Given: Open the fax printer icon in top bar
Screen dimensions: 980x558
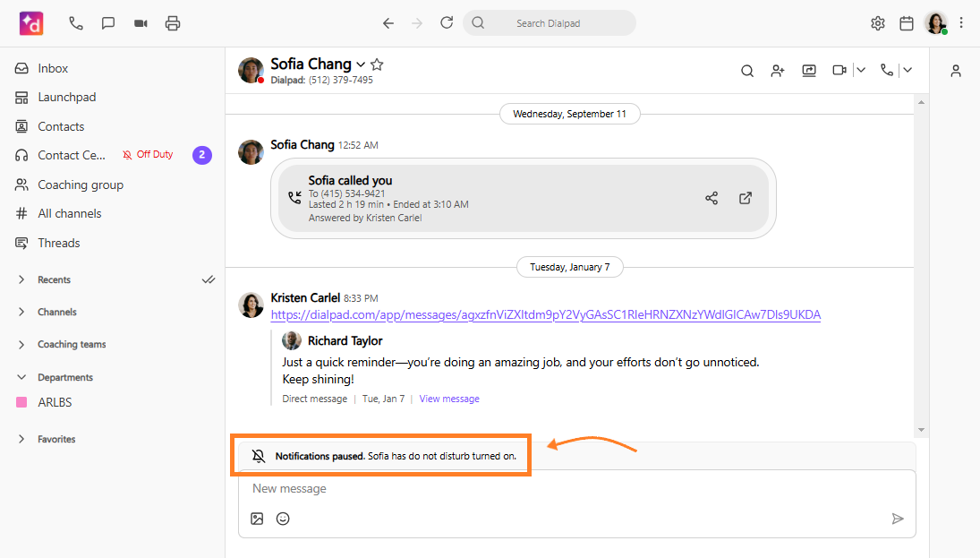Looking at the screenshot, I should pos(173,24).
